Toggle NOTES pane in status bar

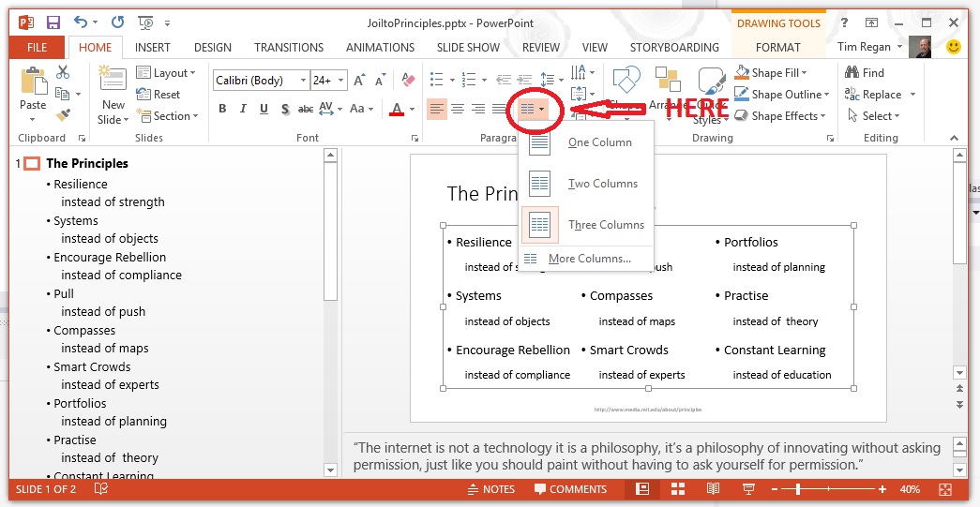click(x=491, y=489)
